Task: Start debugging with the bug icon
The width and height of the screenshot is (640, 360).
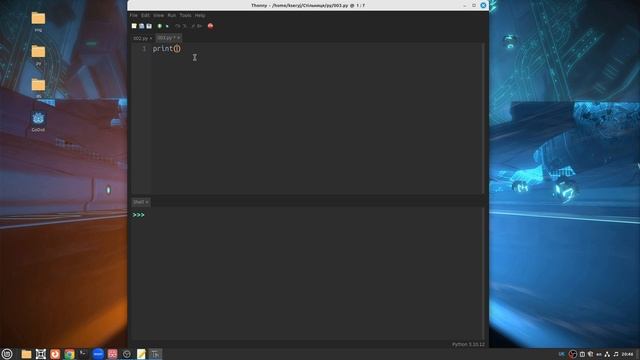Action: pos(167,26)
